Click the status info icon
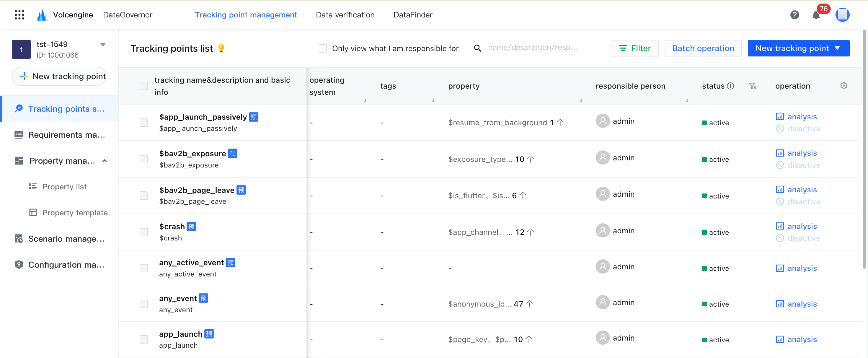The height and width of the screenshot is (358, 868). pyautogui.click(x=730, y=86)
